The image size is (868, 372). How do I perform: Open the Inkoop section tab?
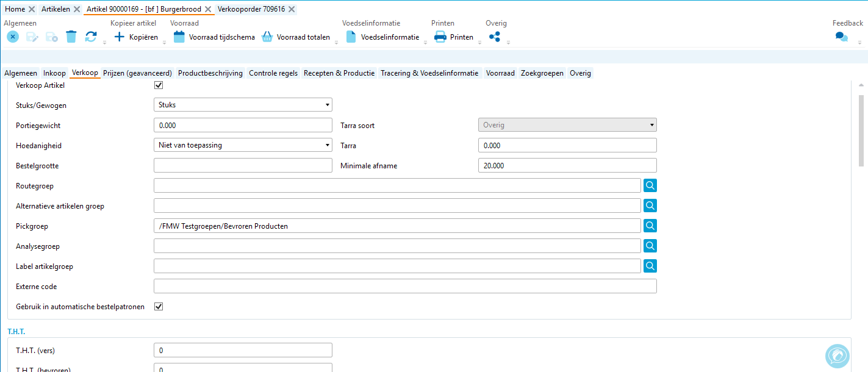point(54,73)
